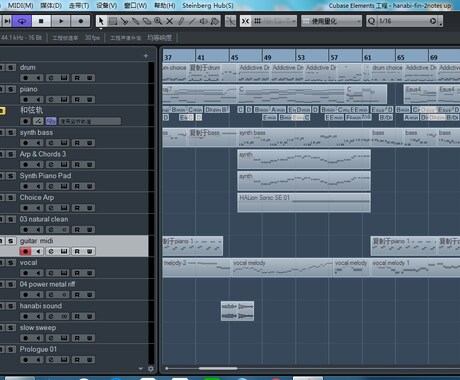This screenshot has width=460, height=380.
Task: Open the chord track voicing dropdown
Action: [x=90, y=121]
